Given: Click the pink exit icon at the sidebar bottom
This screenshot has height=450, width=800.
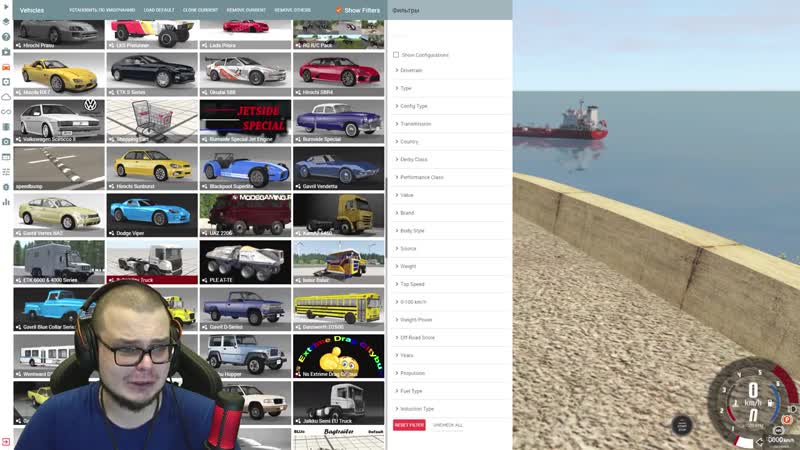Looking at the screenshot, I should [x=6, y=441].
